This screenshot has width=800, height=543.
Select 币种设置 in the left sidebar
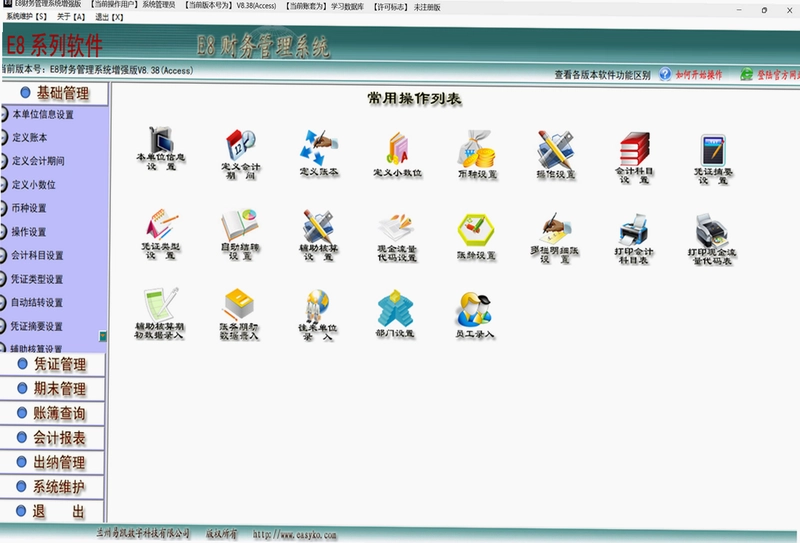[29, 208]
